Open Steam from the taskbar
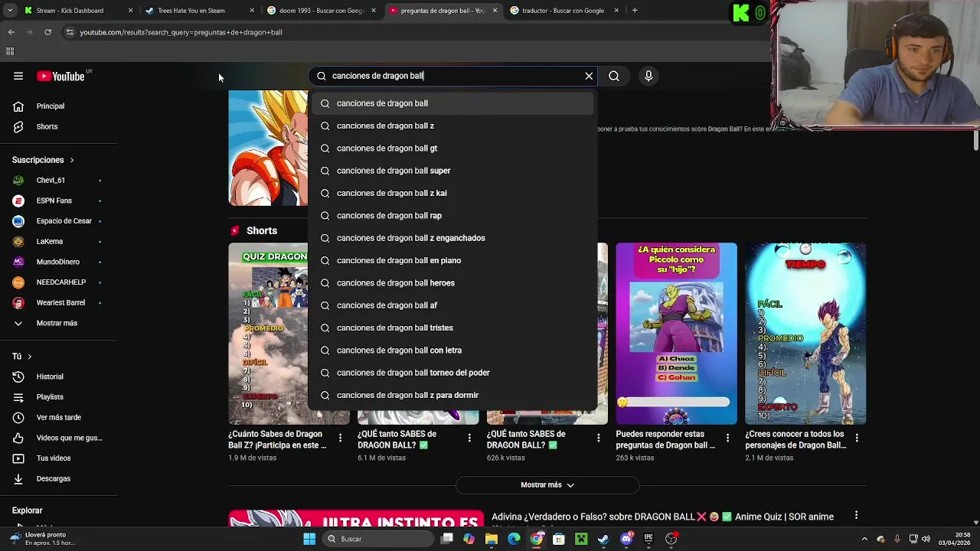980x551 pixels. [x=603, y=539]
